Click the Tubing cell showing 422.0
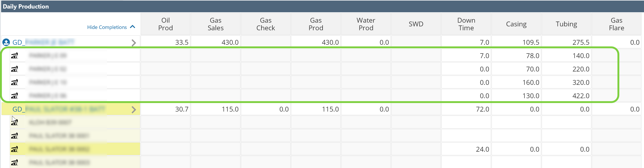The width and height of the screenshot is (644, 168). point(566,96)
